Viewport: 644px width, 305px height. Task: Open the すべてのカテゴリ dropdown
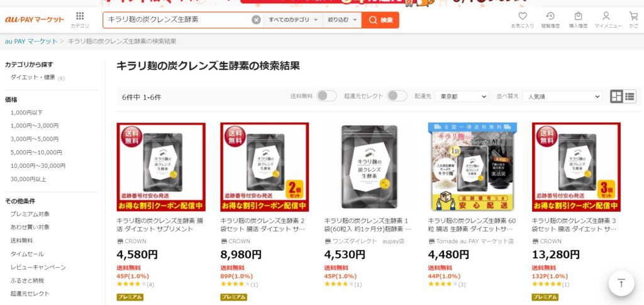point(293,19)
